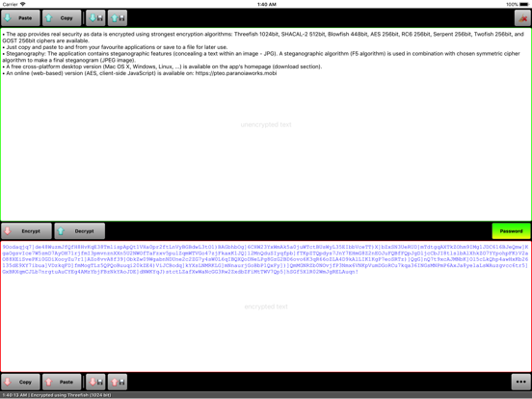The width and height of the screenshot is (532, 399).
Task: Paste into encrypted field using bottom Paste
Action: pos(62,382)
